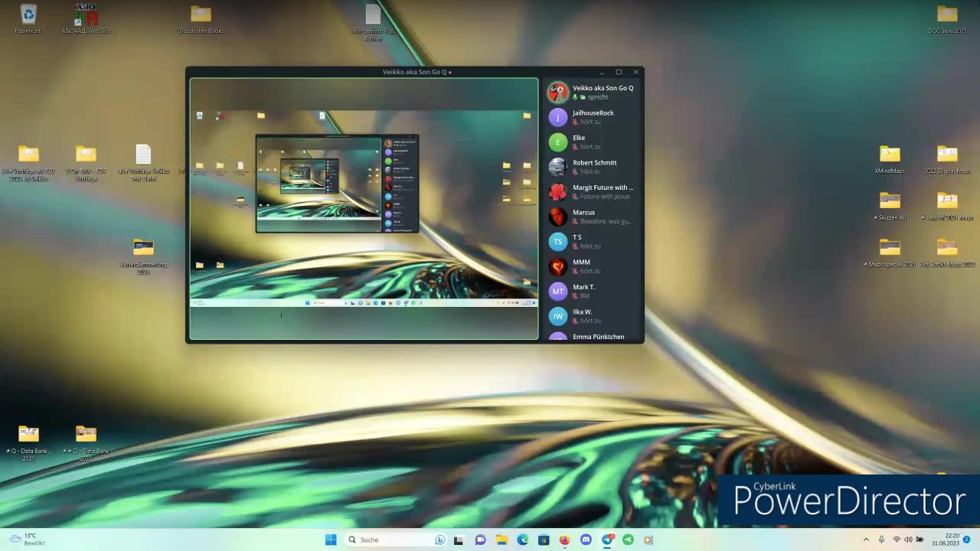Select the Q - Data Bank 2022 folder
This screenshot has height=551, width=980.
coord(86,443)
